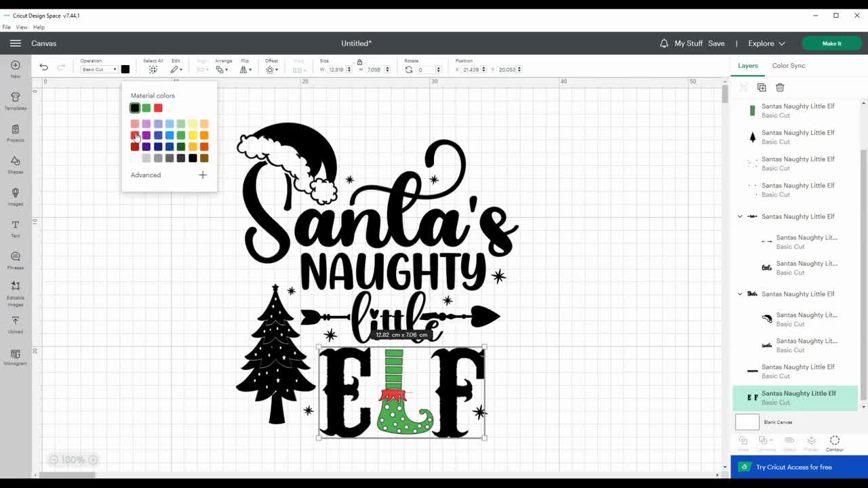Open the Flip options
The height and width of the screenshot is (488, 868).
click(245, 70)
